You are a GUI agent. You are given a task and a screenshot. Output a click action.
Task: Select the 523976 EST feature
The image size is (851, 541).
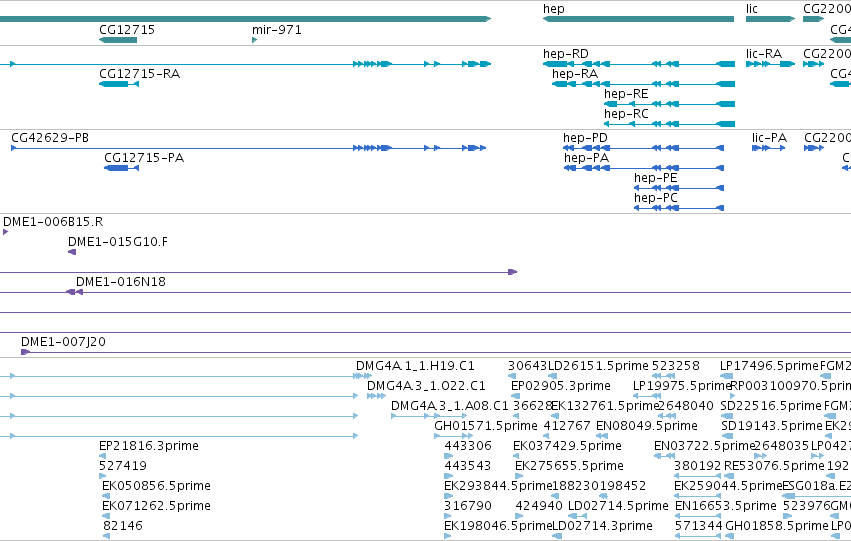pos(787,516)
